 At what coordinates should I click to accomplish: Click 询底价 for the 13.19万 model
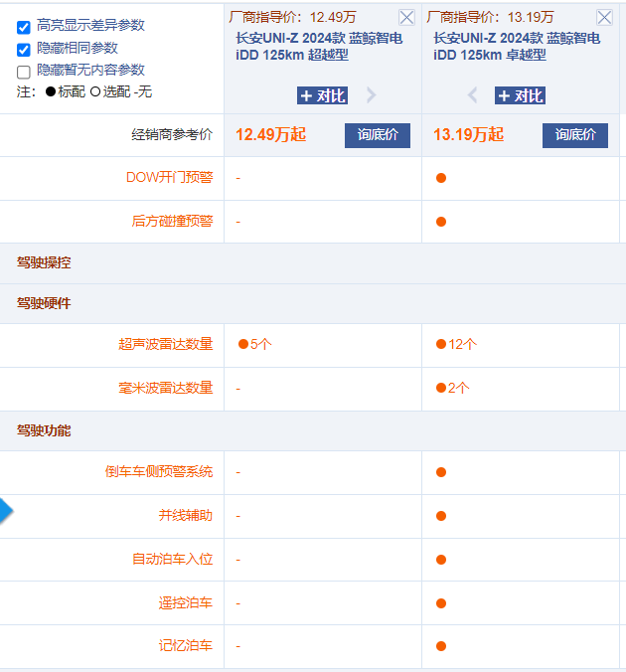coord(575,135)
